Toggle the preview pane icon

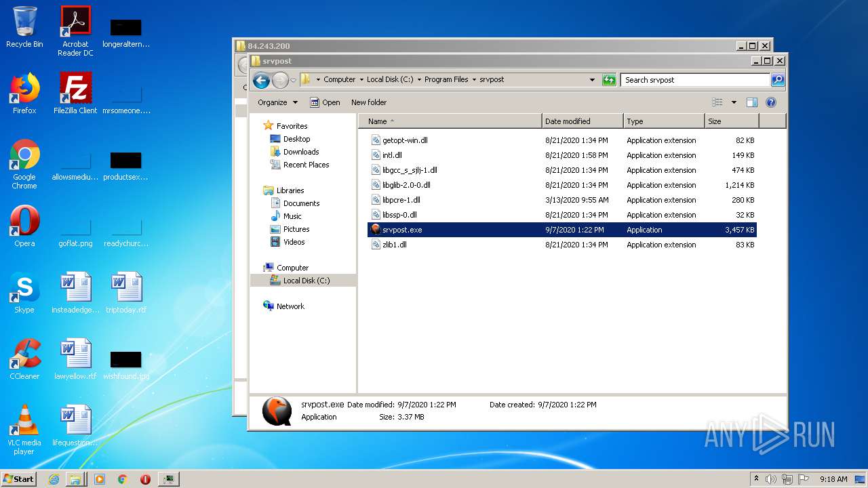(751, 102)
